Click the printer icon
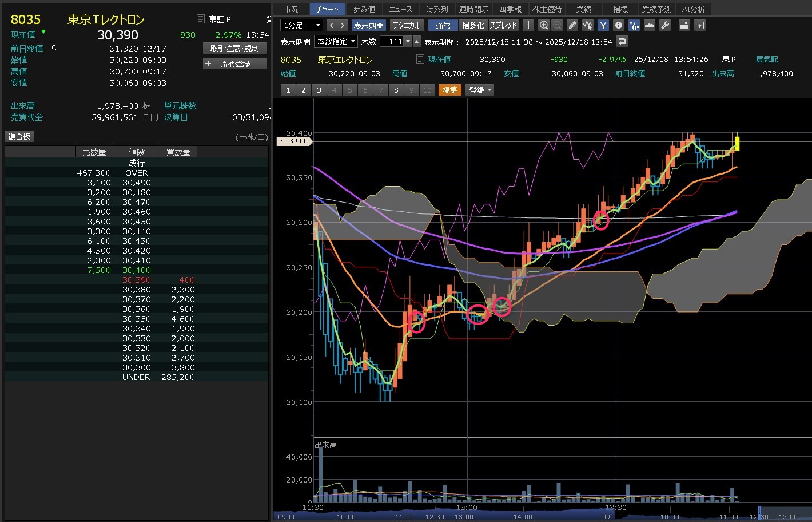812x522 pixels. 684,25
